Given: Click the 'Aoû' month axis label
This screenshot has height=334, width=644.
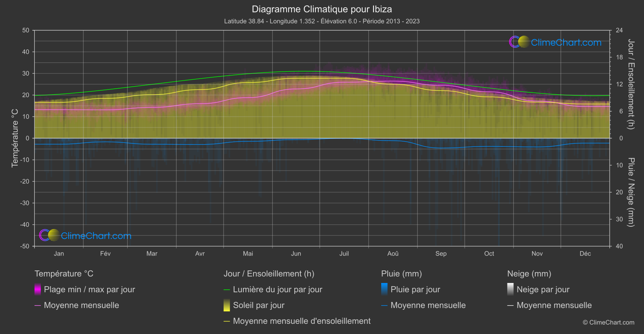Looking at the screenshot, I should click(x=393, y=253).
